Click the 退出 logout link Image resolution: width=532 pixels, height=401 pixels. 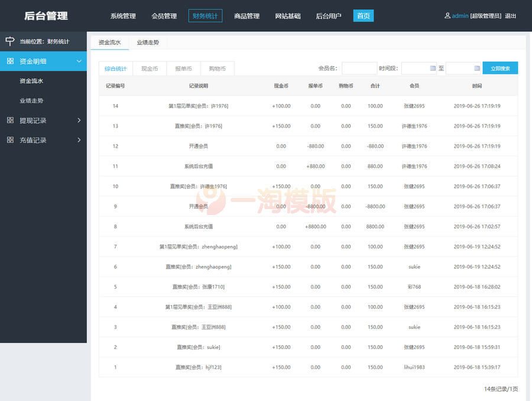point(510,16)
